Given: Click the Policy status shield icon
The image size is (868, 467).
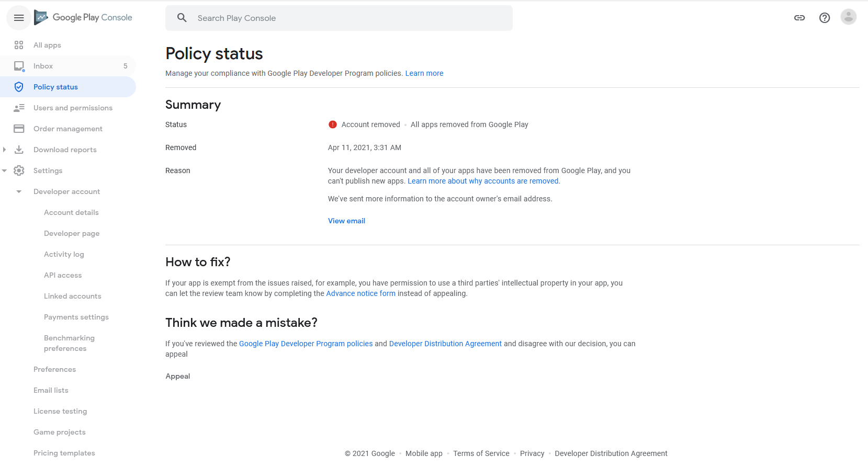Looking at the screenshot, I should coord(19,87).
